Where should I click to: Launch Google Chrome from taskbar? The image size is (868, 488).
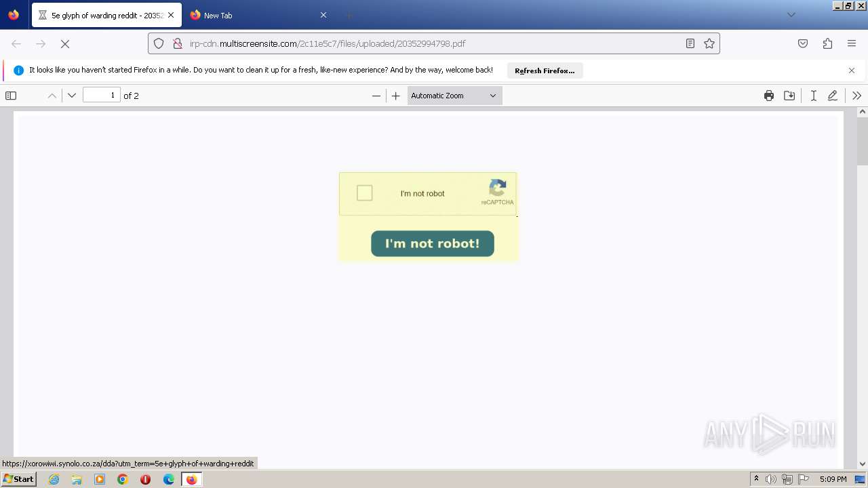123,479
